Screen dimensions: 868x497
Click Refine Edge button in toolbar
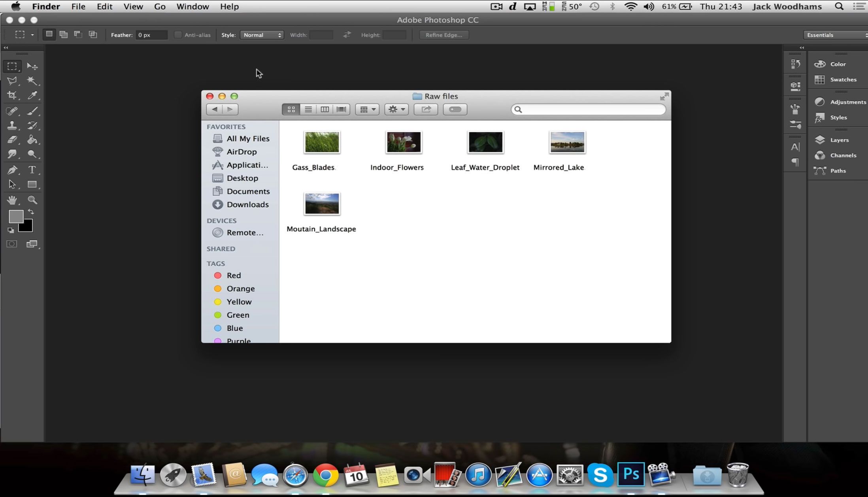coord(444,35)
